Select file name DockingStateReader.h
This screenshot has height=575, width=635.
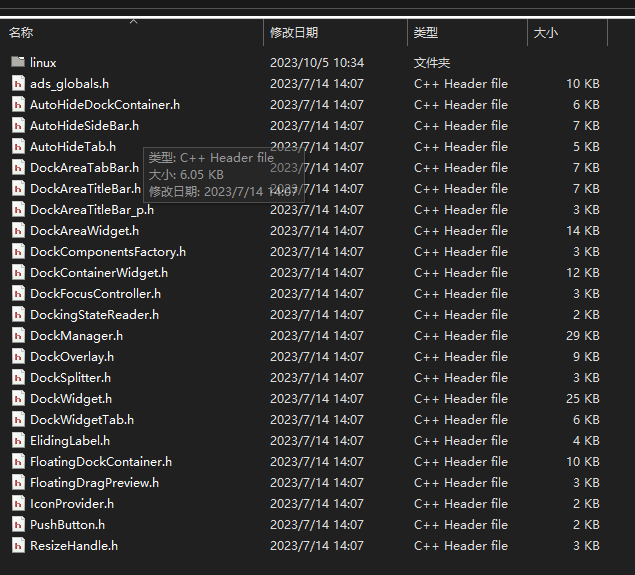pos(94,315)
